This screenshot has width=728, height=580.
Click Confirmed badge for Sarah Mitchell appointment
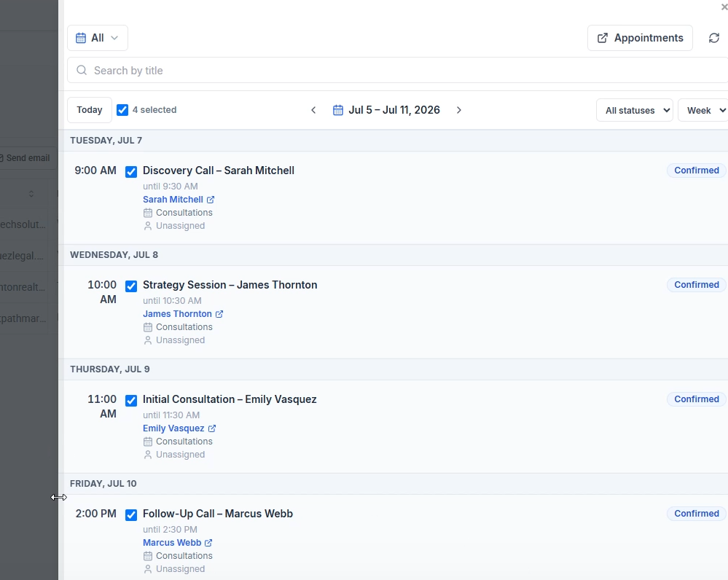(x=697, y=171)
